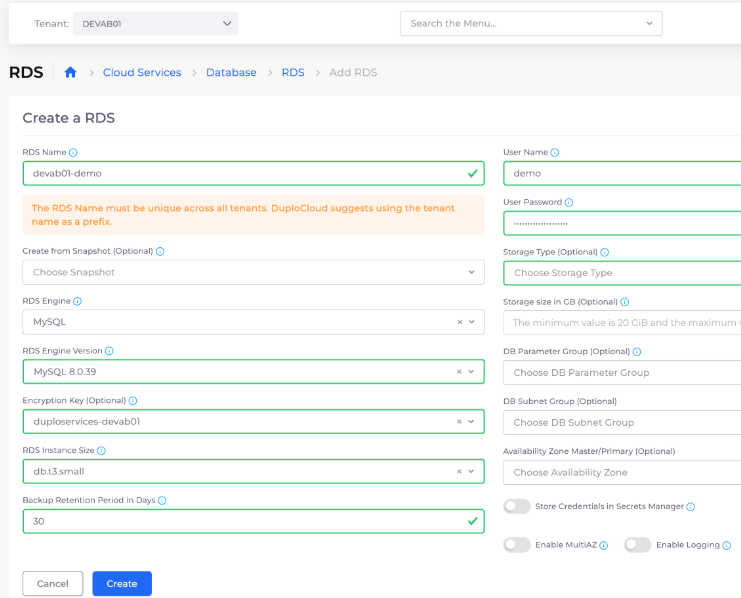Navigate to Database breadcrumb item
Viewport: 741px width, 598px height.
231,73
